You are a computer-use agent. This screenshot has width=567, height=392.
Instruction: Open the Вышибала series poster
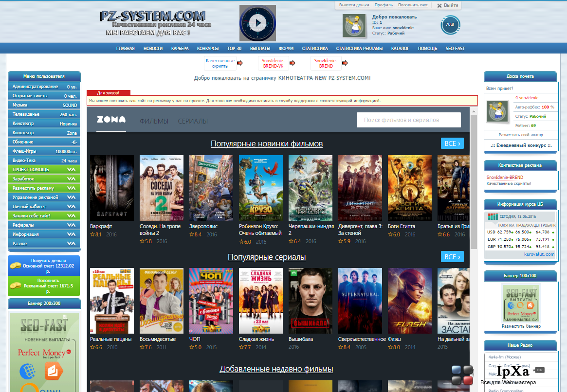point(310,301)
